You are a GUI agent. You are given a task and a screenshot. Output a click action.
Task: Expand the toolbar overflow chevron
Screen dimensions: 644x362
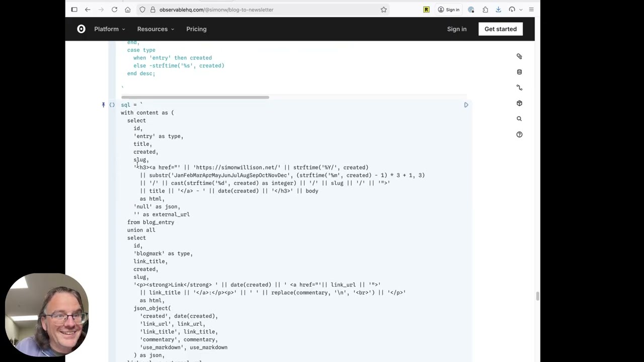(521, 10)
